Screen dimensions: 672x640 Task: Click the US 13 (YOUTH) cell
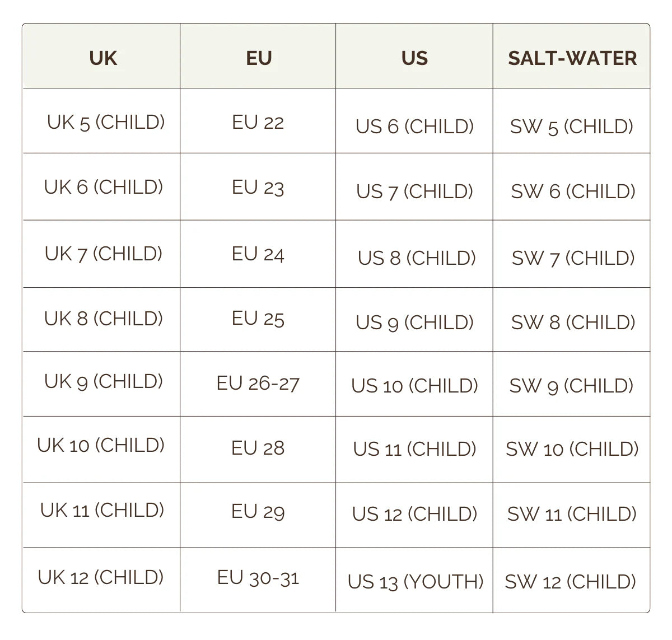pyautogui.click(x=416, y=582)
